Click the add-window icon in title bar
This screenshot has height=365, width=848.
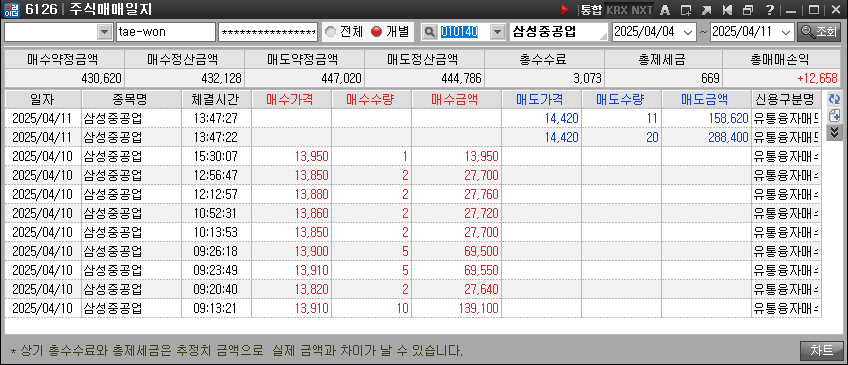(686, 10)
